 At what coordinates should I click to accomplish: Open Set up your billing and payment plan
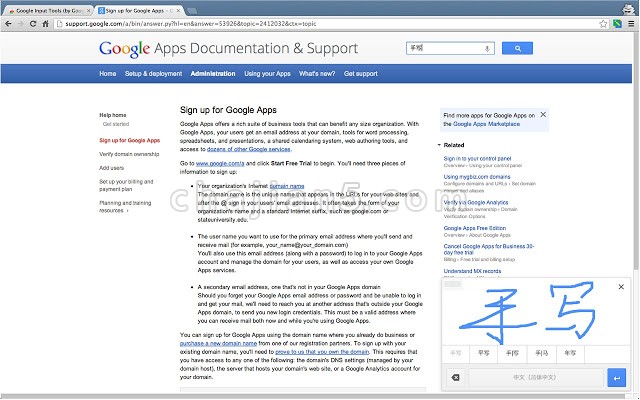(126, 185)
